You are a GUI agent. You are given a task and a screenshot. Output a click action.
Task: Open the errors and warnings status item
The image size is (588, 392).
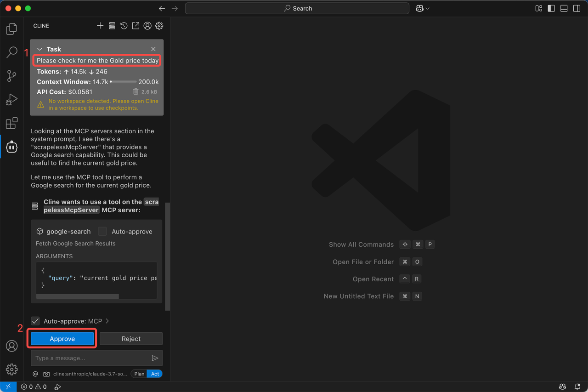[x=34, y=387]
